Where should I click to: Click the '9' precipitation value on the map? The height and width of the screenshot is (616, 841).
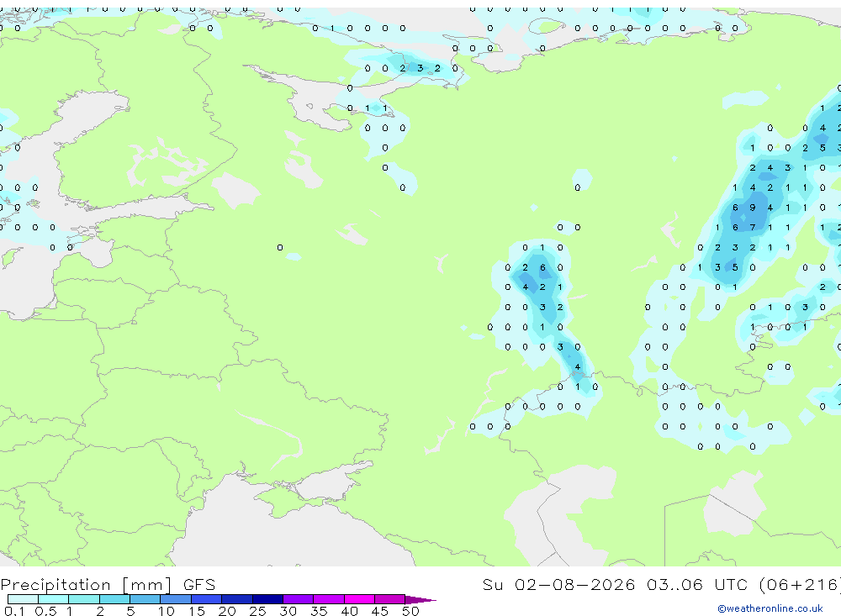pos(753,208)
